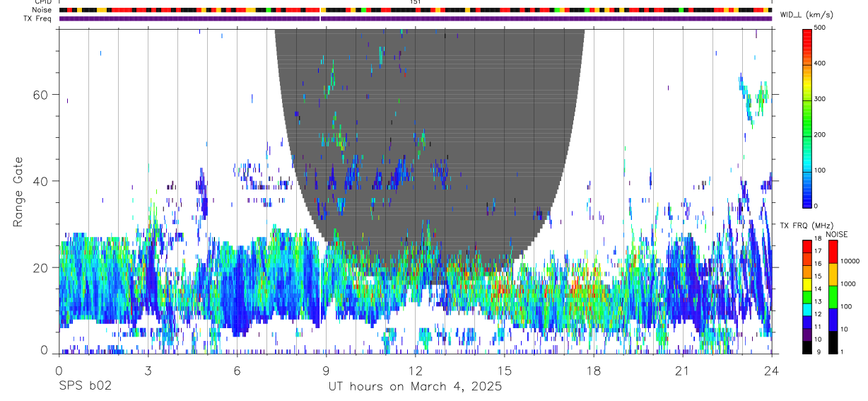The image size is (868, 401).
Task: Click the 'WID⊥ (km/s)' color bar title
Action: tap(806, 15)
